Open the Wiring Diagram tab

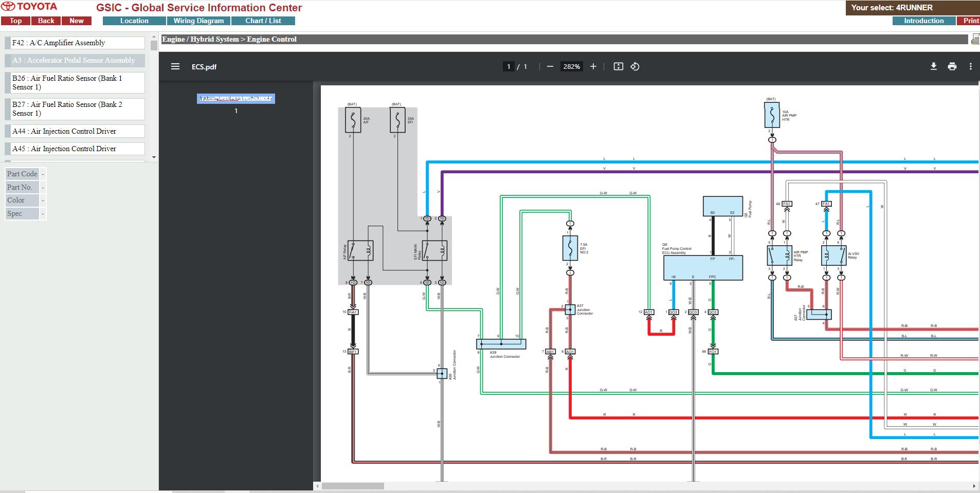198,21
